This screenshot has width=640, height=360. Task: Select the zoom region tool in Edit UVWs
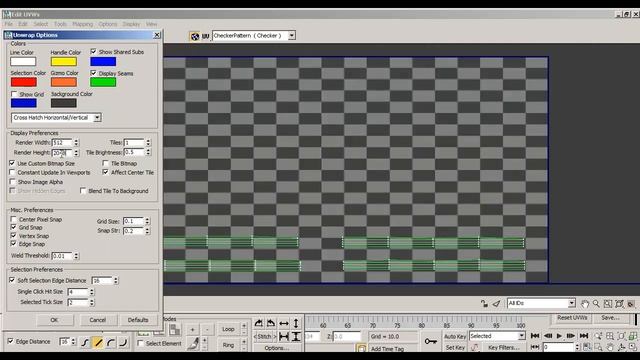click(608, 304)
